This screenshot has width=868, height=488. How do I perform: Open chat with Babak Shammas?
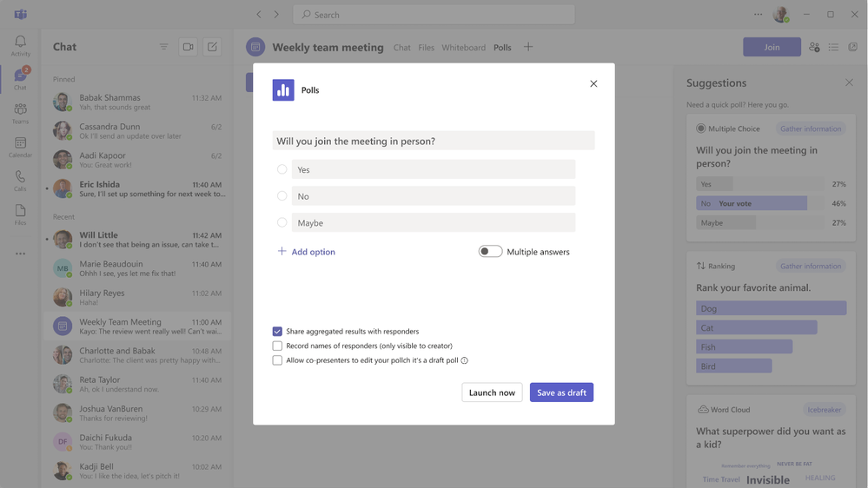coord(137,102)
